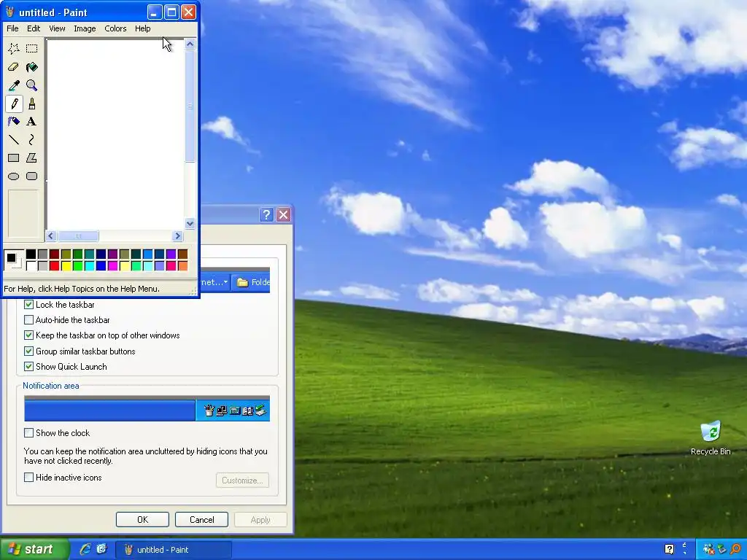The height and width of the screenshot is (560, 747).
Task: Choose the Curve tool
Action: point(31,139)
